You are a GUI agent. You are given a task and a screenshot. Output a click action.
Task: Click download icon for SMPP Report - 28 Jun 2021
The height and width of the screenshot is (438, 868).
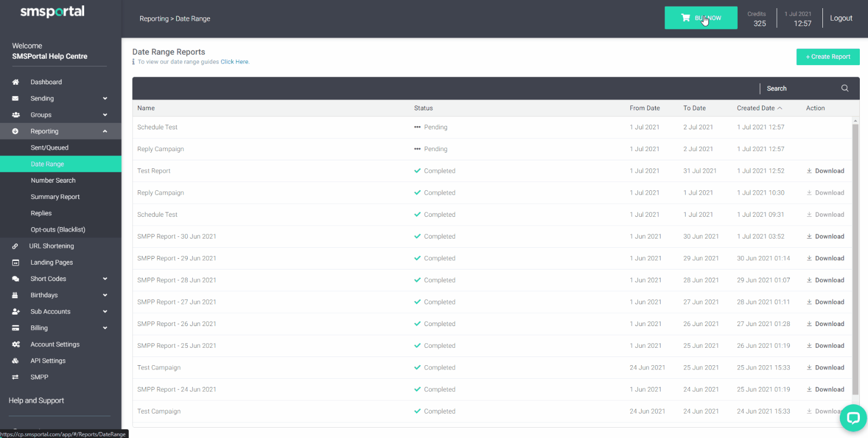809,280
